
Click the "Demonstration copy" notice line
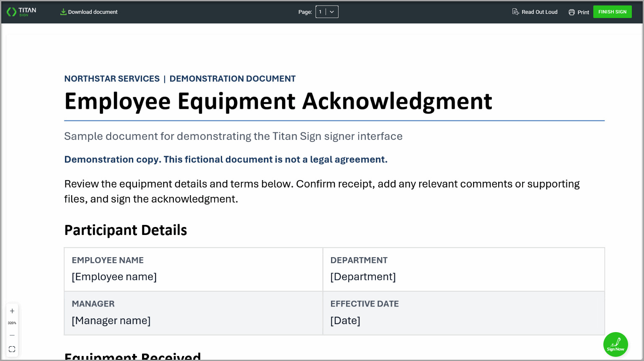point(226,160)
